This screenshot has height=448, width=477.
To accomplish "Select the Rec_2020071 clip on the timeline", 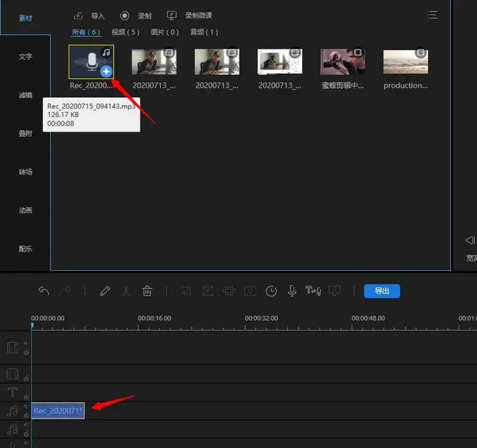I will (58, 410).
